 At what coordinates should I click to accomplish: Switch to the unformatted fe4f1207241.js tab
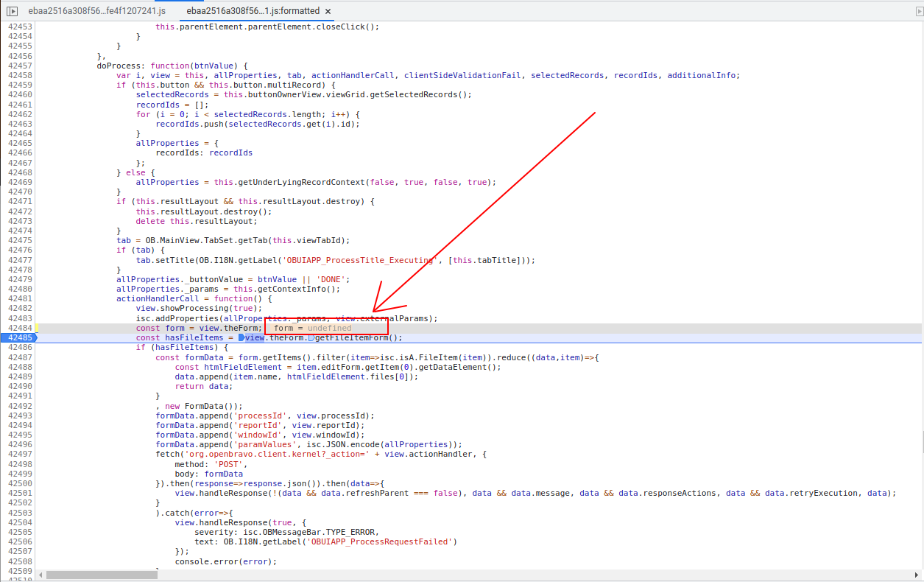pos(96,11)
